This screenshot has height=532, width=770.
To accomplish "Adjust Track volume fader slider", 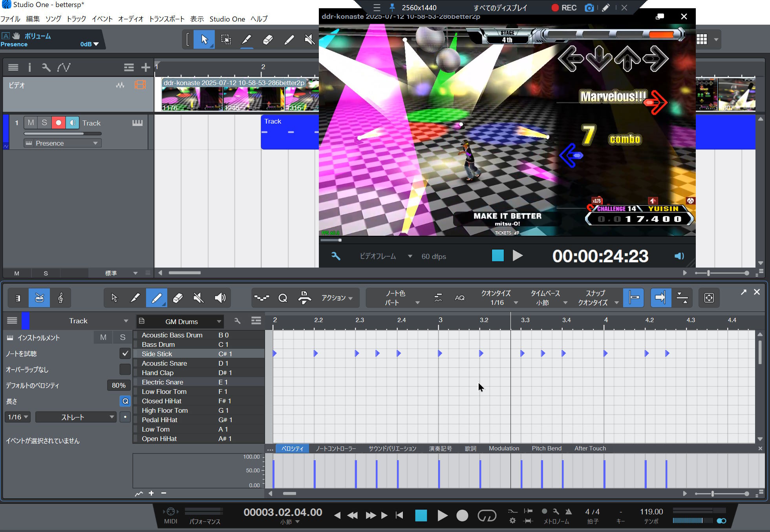I will (x=62, y=134).
